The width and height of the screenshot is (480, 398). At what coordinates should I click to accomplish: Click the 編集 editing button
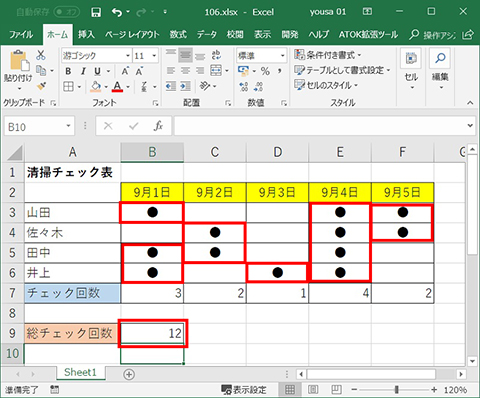440,69
